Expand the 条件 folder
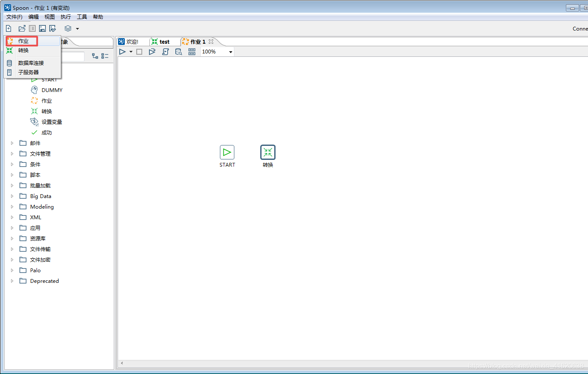Image resolution: width=588 pixels, height=374 pixels. click(x=12, y=165)
